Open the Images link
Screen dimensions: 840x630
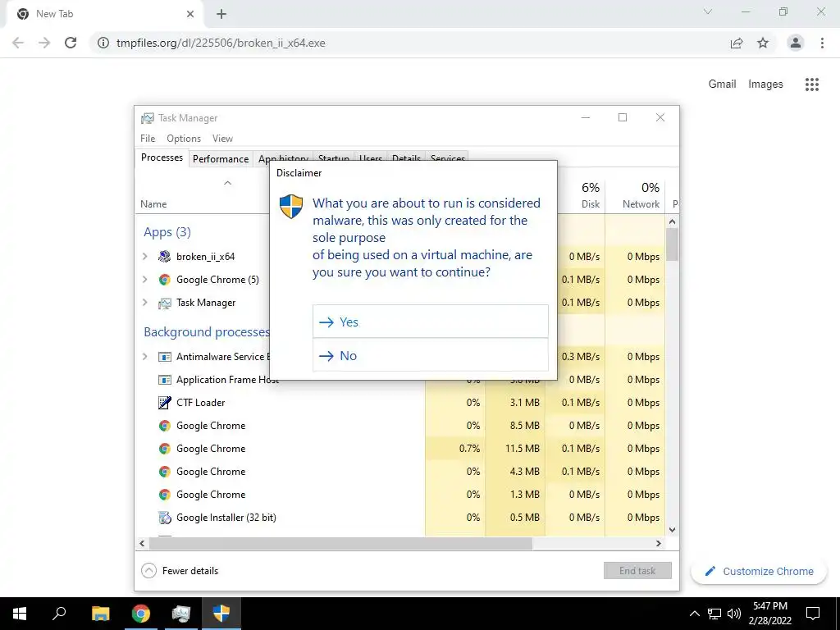click(765, 84)
